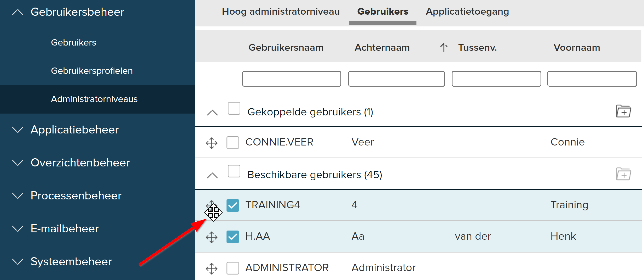Click the last name 'Administrator'
The image size is (644, 280).
384,268
